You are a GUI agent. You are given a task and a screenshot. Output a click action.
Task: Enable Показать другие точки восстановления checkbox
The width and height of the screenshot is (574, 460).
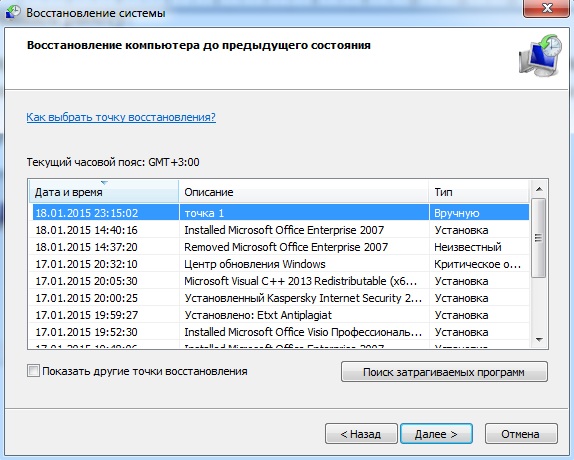pyautogui.click(x=33, y=371)
